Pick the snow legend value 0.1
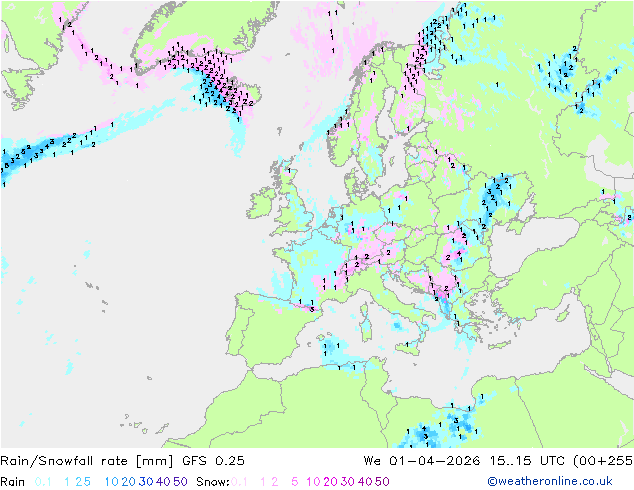Viewport: 634px width, 490px height. click(239, 482)
